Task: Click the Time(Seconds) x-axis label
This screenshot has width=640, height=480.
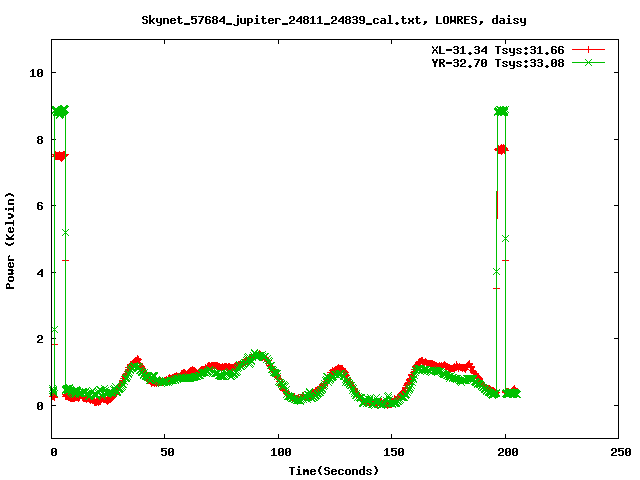Action: tap(333, 470)
